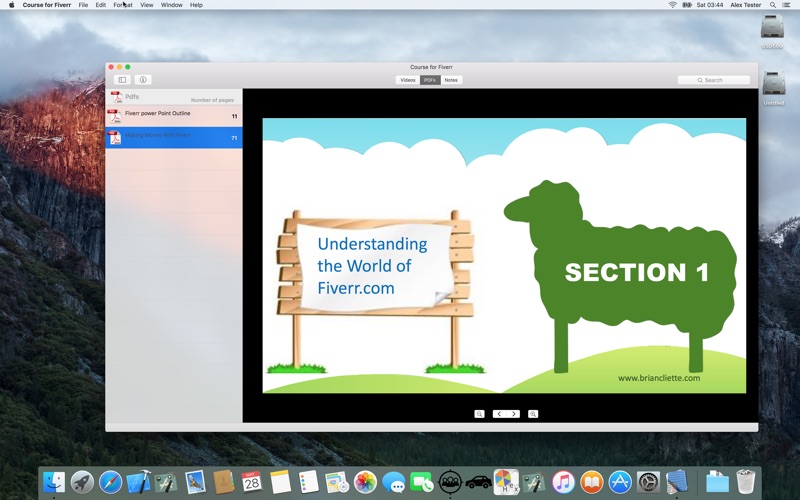Image resolution: width=800 pixels, height=500 pixels.
Task: Click the battery status icon
Action: [x=687, y=5]
